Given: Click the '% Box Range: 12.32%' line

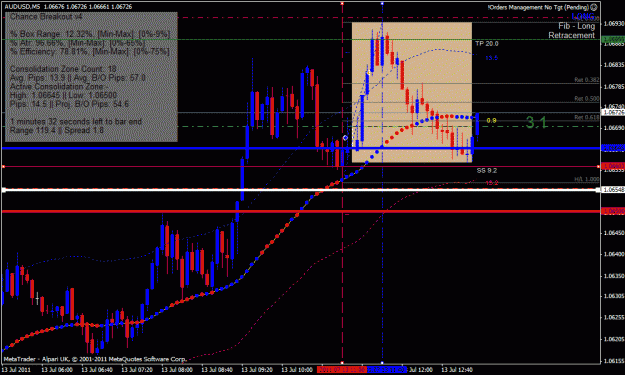Looking at the screenshot, I should tap(90, 34).
